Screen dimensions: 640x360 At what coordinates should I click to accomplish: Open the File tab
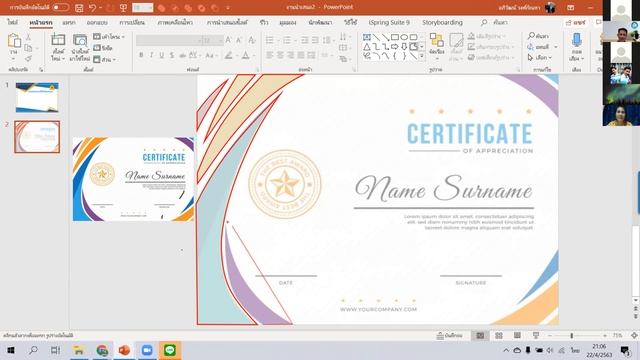pos(13,22)
